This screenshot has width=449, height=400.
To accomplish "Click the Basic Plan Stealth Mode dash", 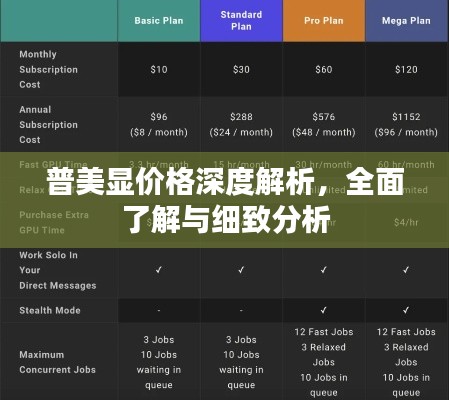I will [x=159, y=310].
